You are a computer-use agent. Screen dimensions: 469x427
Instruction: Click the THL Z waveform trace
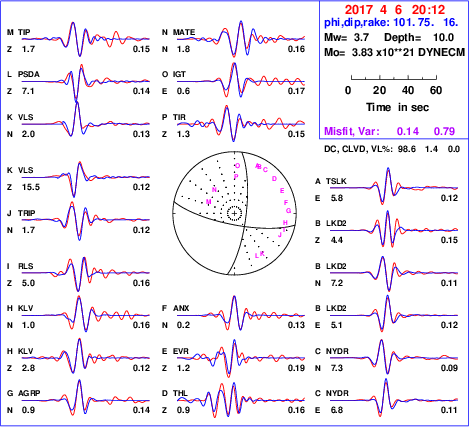coord(241,399)
